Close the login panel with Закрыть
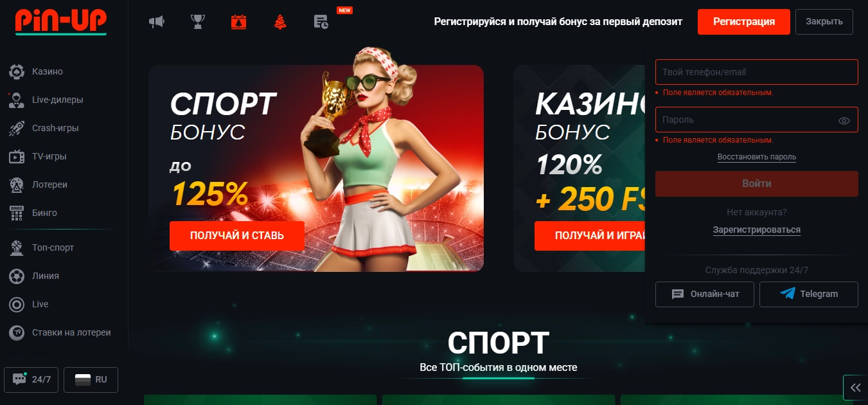The width and height of the screenshot is (868, 405). click(x=824, y=22)
